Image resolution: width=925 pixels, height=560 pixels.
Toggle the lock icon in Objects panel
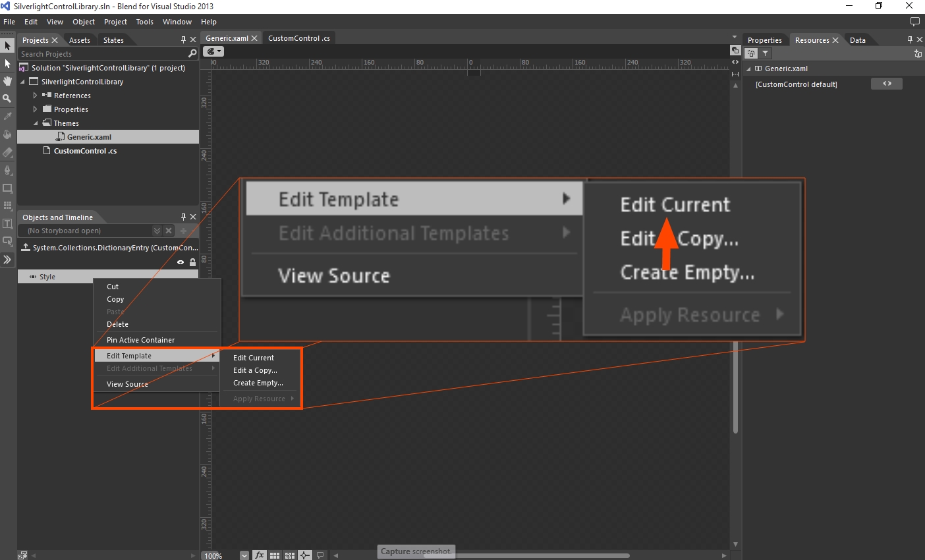click(192, 262)
